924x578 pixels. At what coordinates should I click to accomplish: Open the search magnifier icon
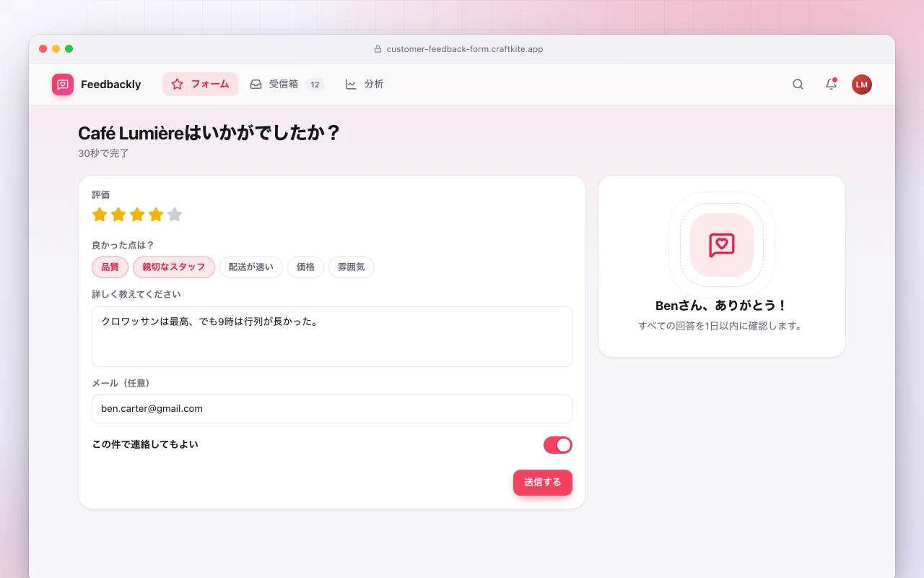[798, 85]
